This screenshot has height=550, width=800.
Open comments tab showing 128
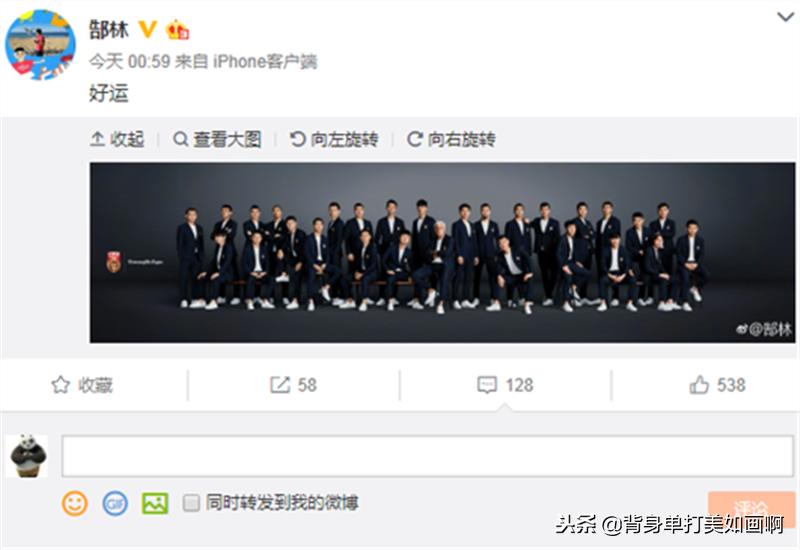[505, 385]
